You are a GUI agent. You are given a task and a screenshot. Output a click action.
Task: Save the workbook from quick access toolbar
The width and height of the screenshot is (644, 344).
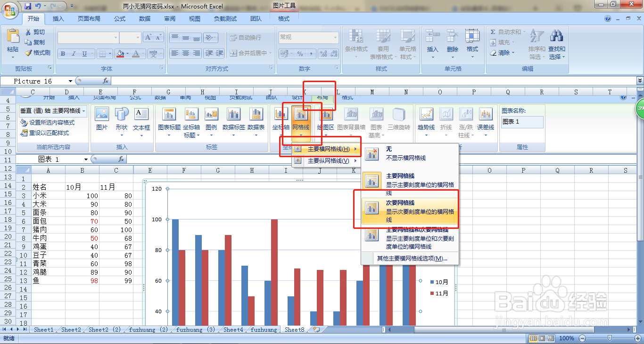28,6
